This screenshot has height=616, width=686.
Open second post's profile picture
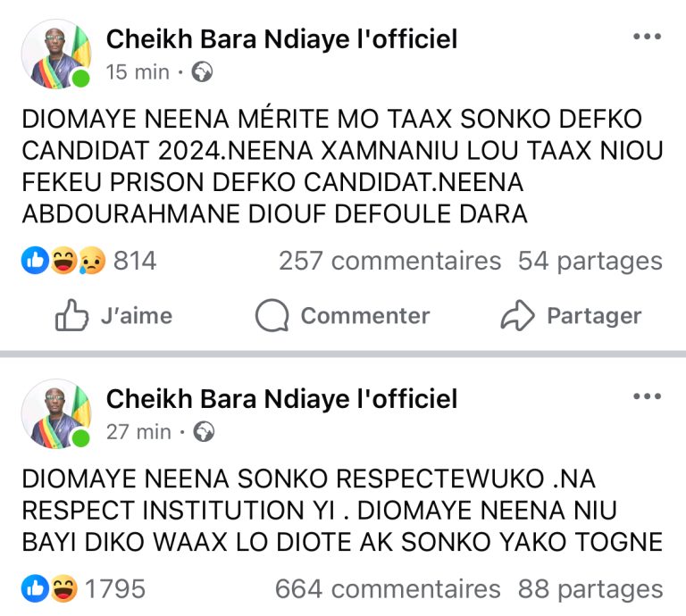click(55, 414)
